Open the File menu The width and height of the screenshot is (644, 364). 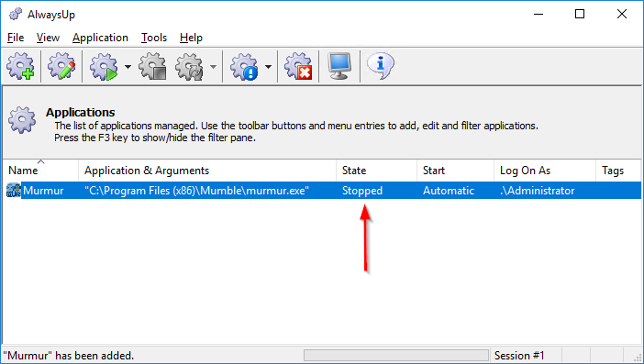coord(16,38)
